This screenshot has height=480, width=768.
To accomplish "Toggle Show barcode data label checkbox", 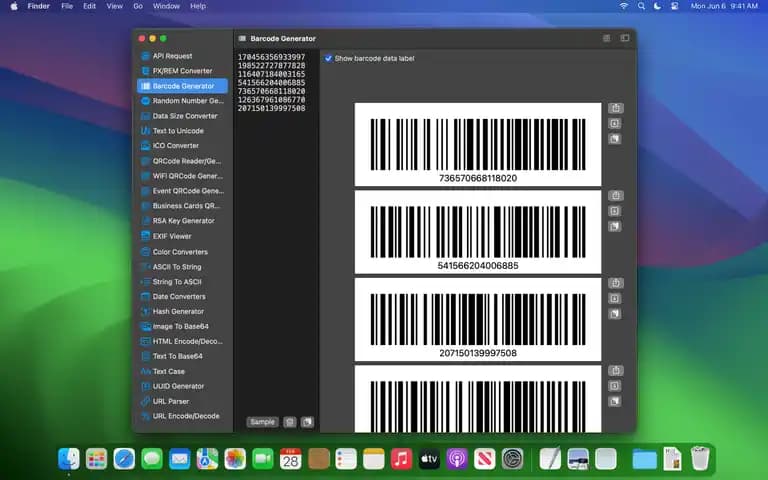I will coord(328,58).
